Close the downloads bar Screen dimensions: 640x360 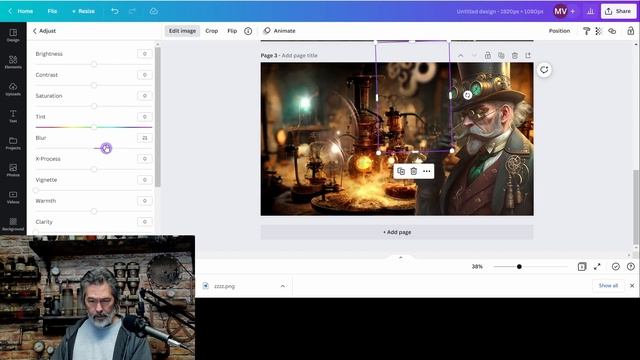pos(632,286)
